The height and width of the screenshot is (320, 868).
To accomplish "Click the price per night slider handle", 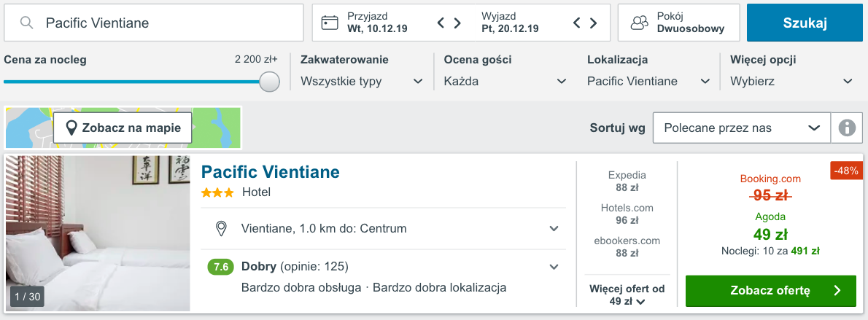I will coord(270,82).
